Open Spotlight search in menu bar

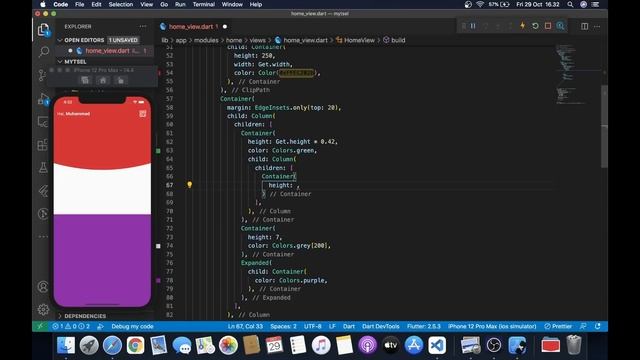[x=570, y=4]
